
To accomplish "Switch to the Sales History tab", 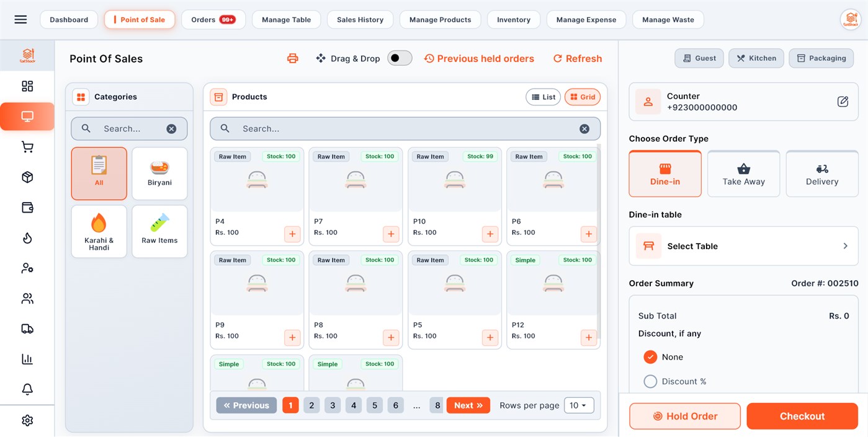I will point(360,20).
